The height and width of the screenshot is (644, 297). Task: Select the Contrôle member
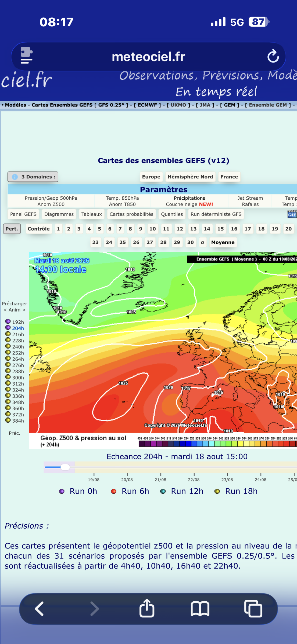(x=39, y=229)
